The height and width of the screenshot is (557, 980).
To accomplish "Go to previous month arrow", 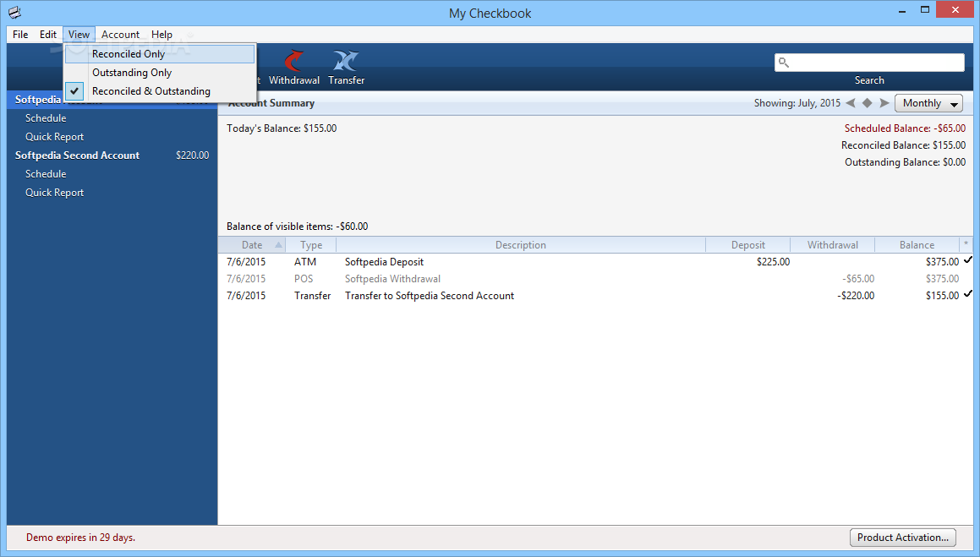I will pos(851,103).
